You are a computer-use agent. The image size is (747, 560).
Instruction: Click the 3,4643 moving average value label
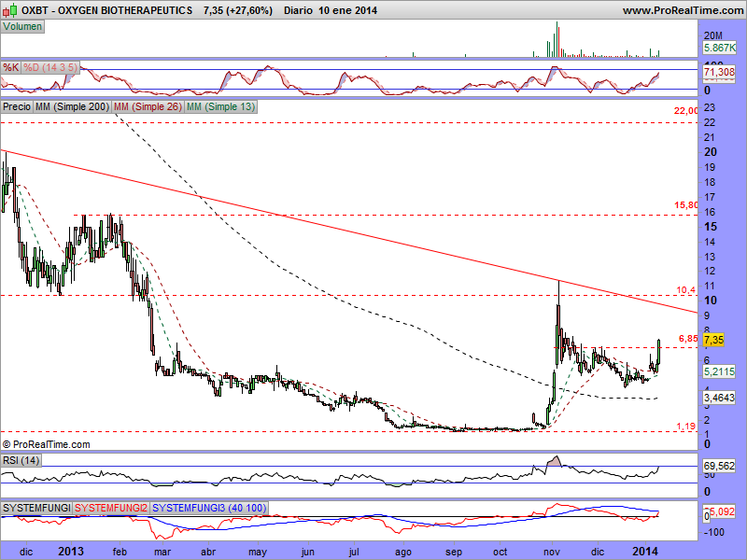point(719,398)
